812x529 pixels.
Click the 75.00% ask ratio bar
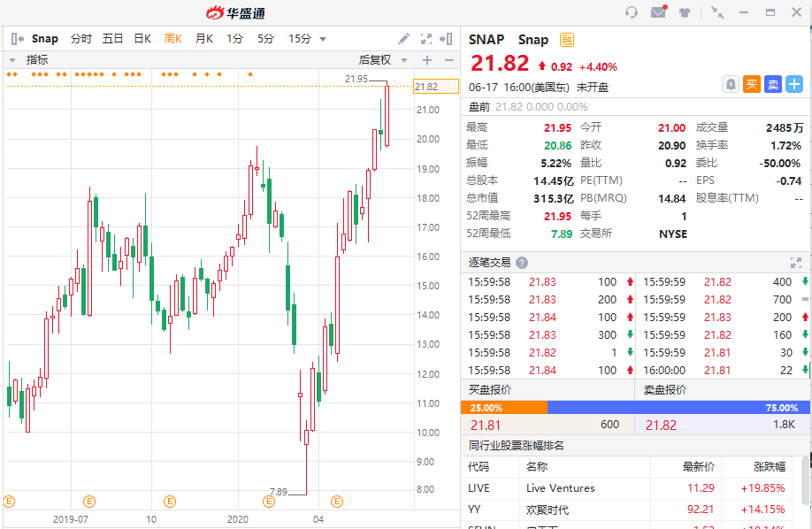pos(678,407)
